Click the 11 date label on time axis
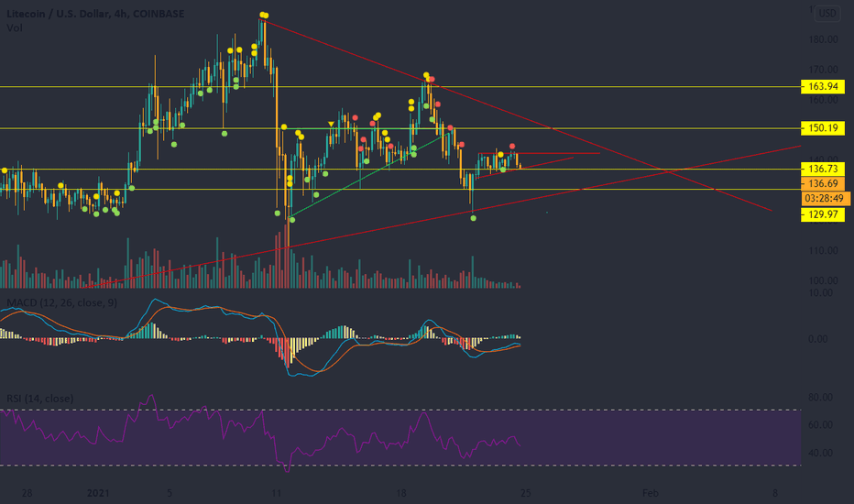This screenshot has height=504, width=854. [x=276, y=493]
